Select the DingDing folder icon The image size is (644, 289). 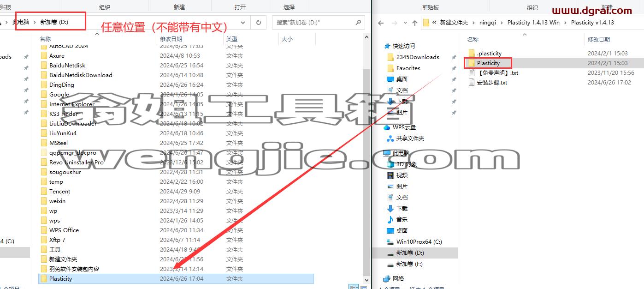(44, 84)
